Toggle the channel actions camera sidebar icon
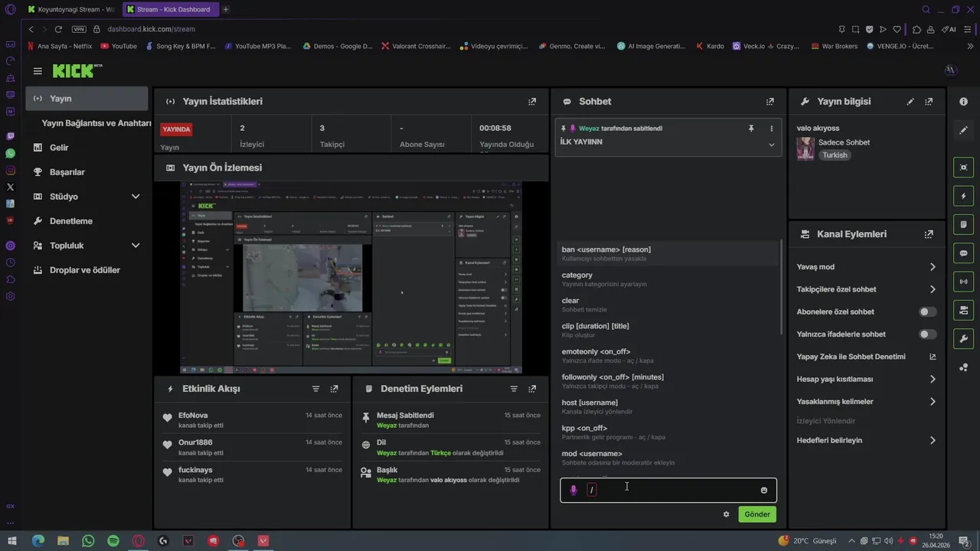Screen dimensions: 980x551 963,310
